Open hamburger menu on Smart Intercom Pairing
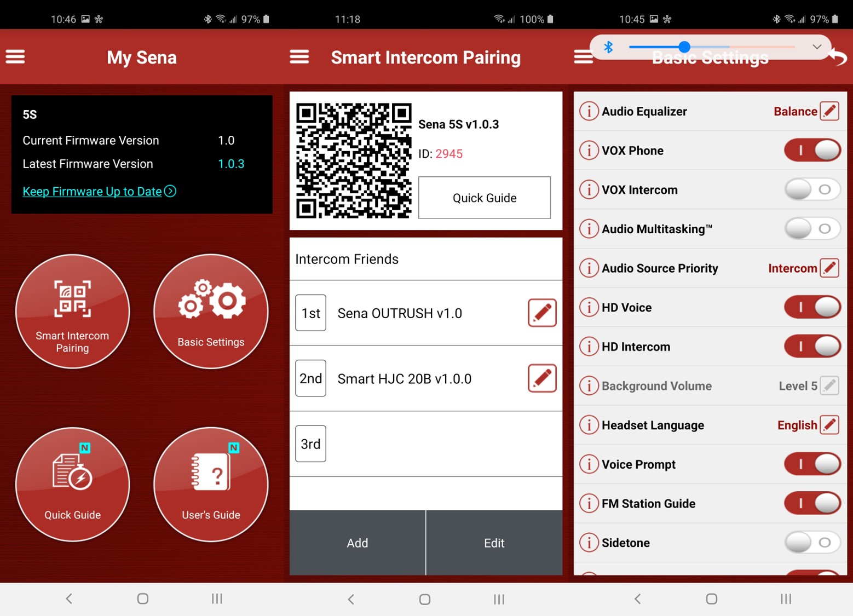 pos(299,57)
